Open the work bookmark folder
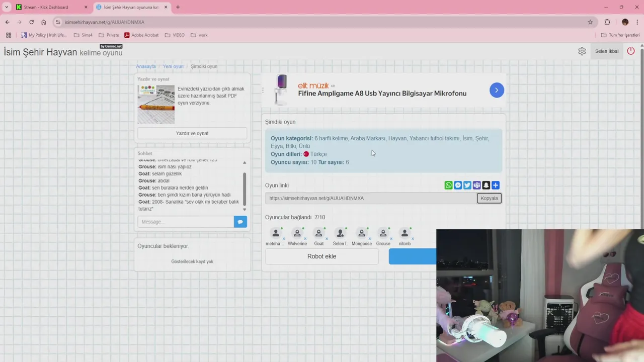The height and width of the screenshot is (362, 644). pos(199,35)
